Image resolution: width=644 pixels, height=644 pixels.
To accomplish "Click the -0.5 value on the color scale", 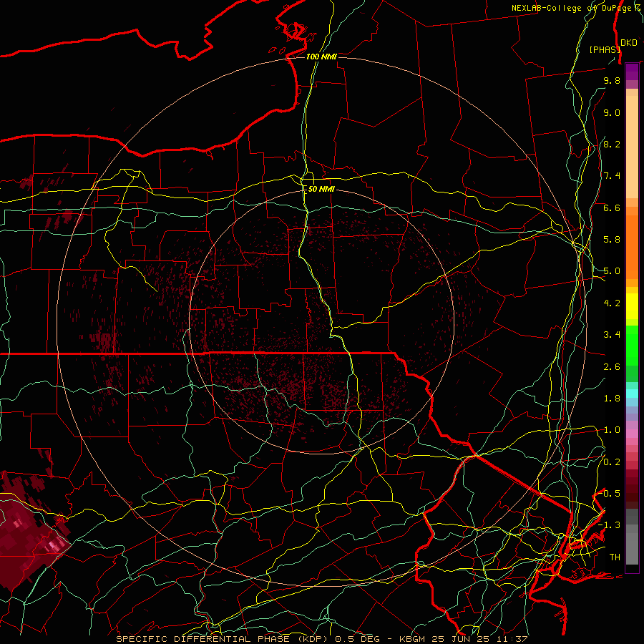I will click(610, 494).
